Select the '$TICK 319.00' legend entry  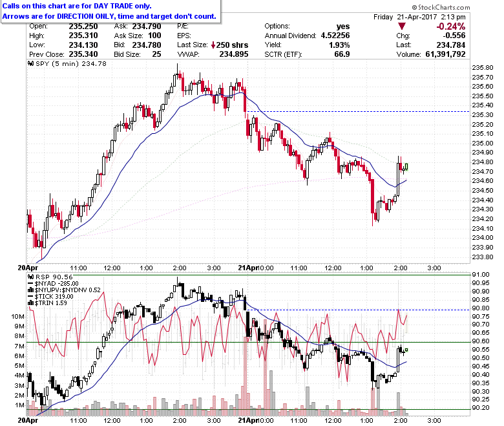pos(54,296)
